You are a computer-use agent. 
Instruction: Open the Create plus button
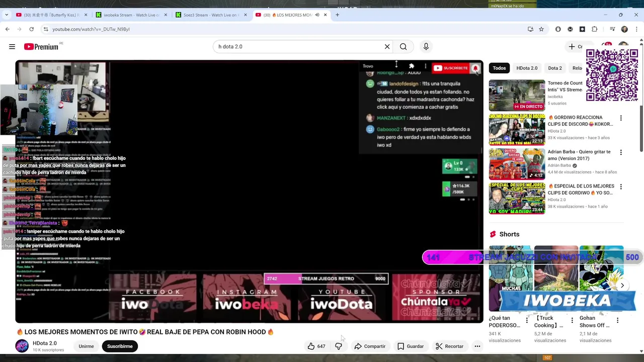pyautogui.click(x=575, y=47)
